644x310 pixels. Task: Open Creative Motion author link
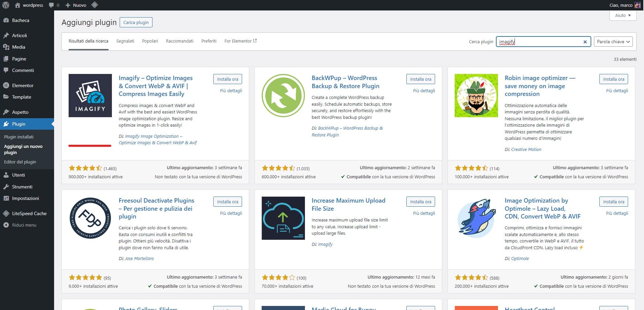[526, 149]
